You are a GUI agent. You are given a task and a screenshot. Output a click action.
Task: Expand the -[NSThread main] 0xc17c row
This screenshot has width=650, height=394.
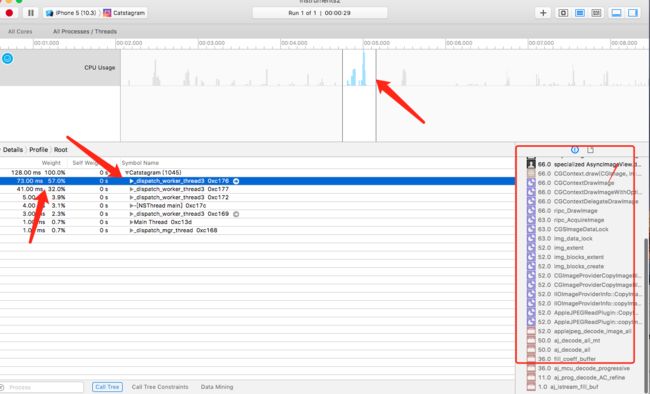(x=131, y=206)
